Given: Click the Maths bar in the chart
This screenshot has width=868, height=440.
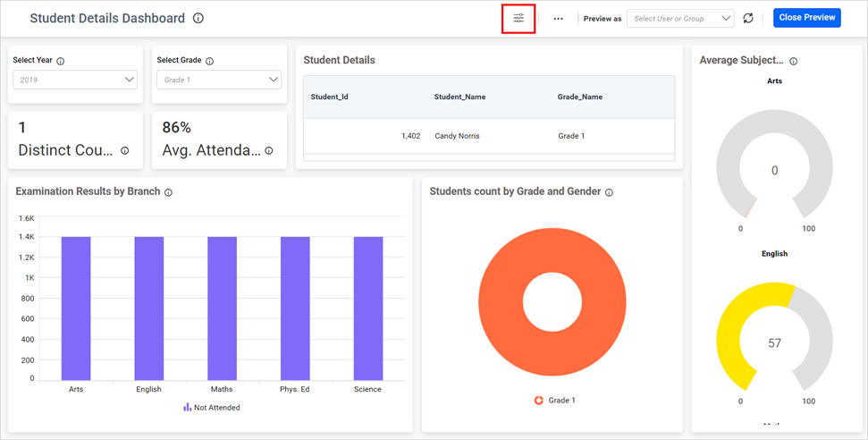Looking at the screenshot, I should [222, 309].
